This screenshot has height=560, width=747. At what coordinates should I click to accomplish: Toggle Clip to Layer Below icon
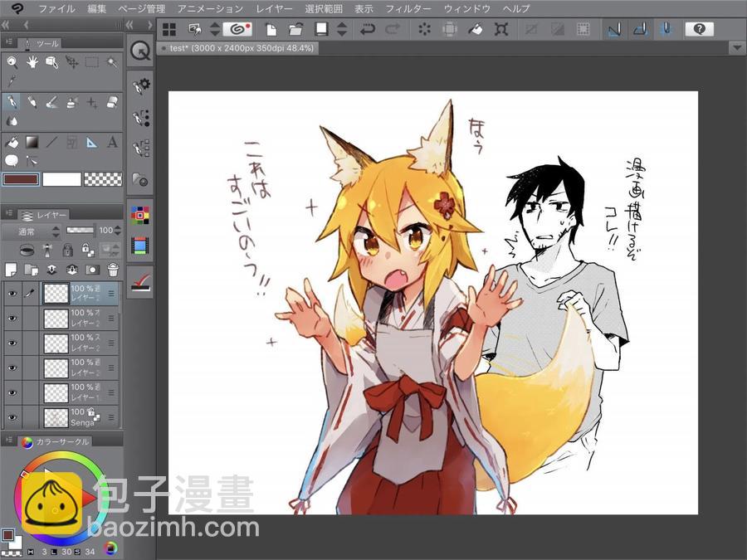coord(27,250)
